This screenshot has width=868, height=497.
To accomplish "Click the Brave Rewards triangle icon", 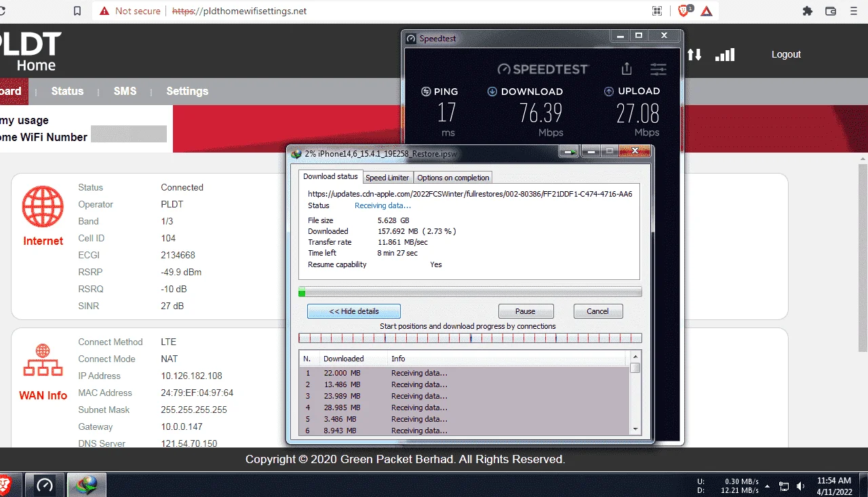I will tap(707, 11).
